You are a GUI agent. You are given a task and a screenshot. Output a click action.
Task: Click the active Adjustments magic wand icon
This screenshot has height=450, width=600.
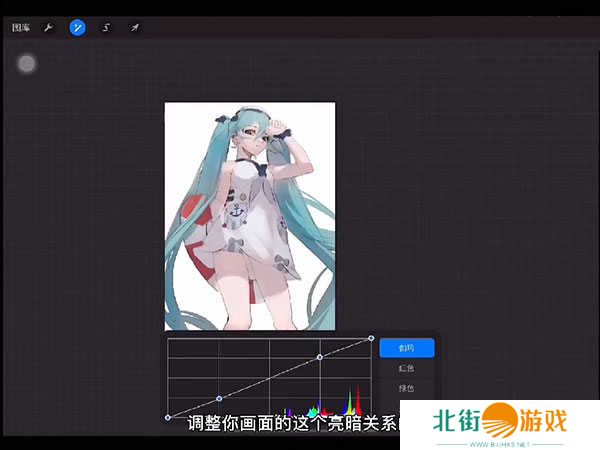77,27
